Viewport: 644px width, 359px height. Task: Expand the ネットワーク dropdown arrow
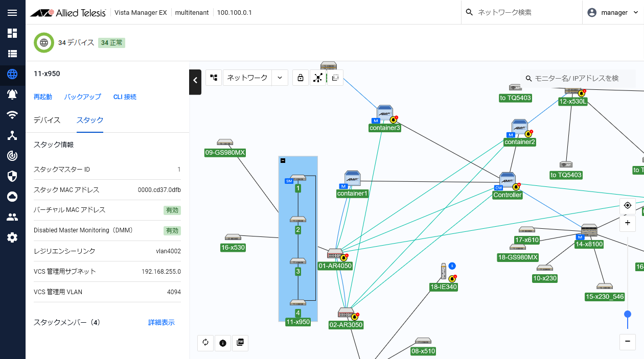point(280,78)
